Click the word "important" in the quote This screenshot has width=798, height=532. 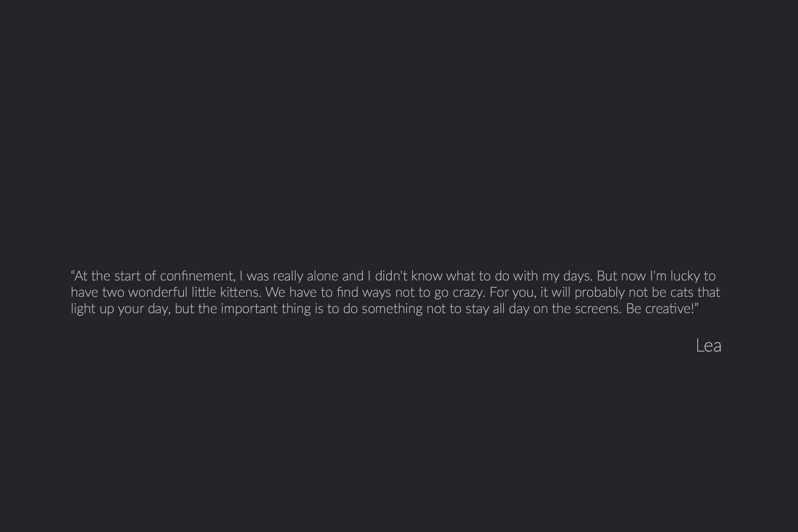click(x=249, y=309)
